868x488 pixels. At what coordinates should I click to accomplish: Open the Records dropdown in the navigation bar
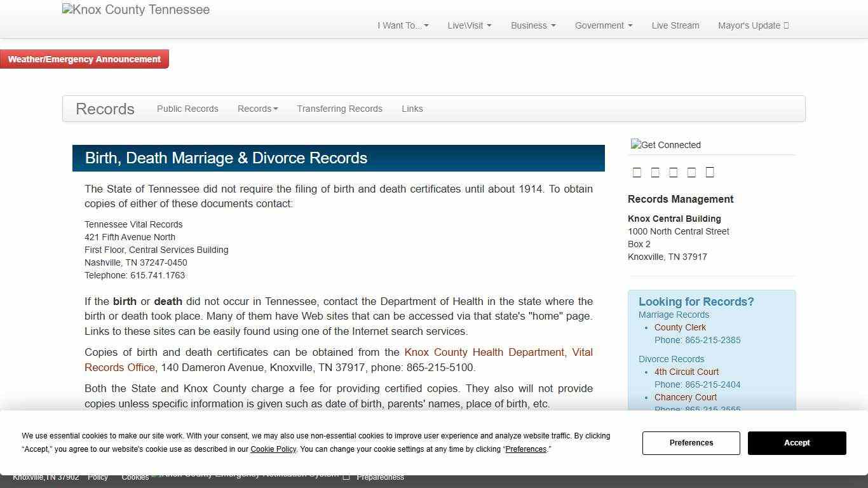point(257,109)
